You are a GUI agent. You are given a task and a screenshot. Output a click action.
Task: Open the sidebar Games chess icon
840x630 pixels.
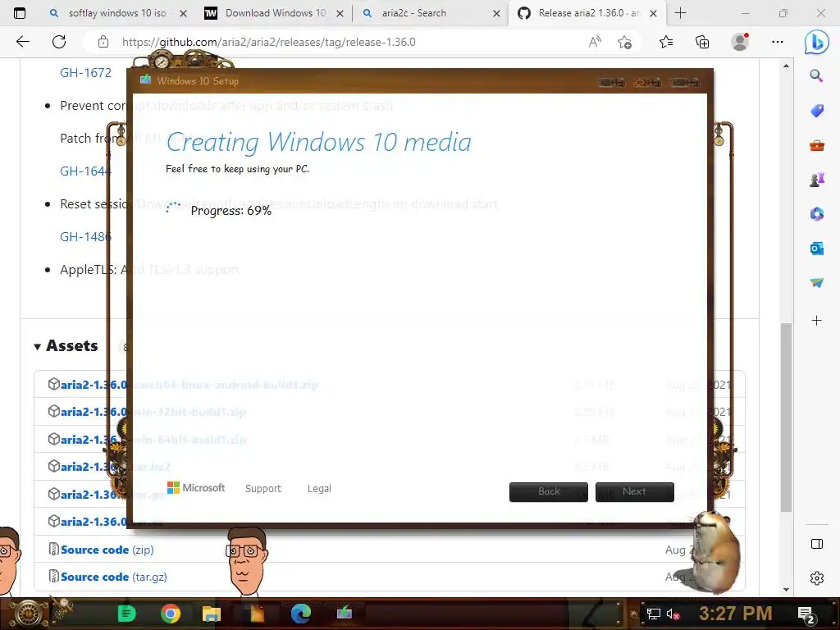pyautogui.click(x=816, y=180)
